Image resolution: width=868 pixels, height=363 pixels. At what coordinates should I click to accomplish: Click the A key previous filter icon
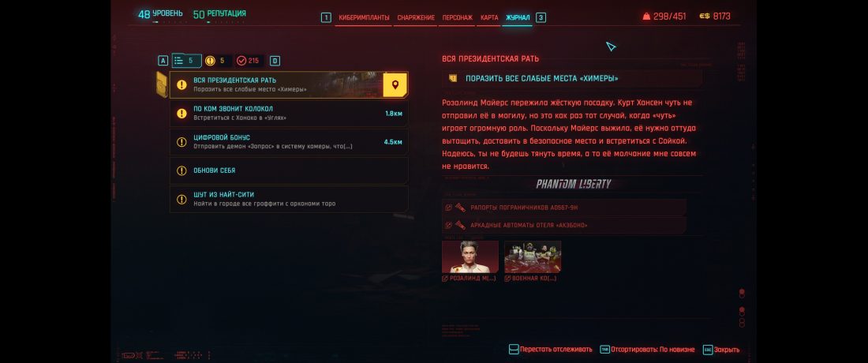coord(163,61)
